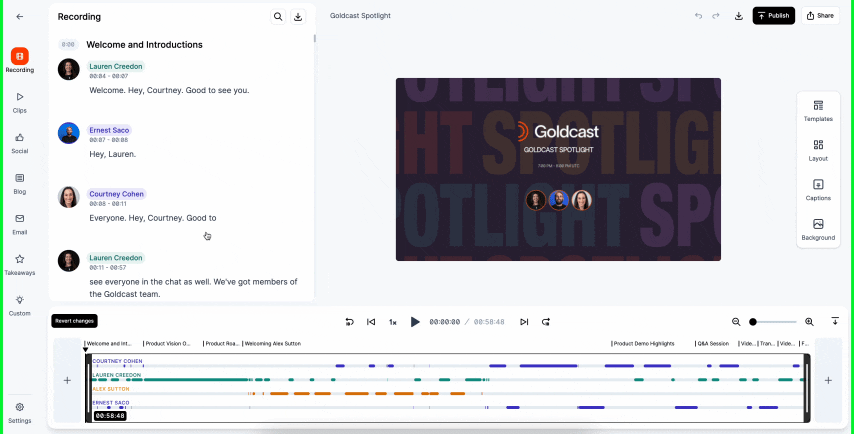Viewport: 854px width, 434px height.
Task: Download the transcript from Recording panel
Action: (298, 17)
